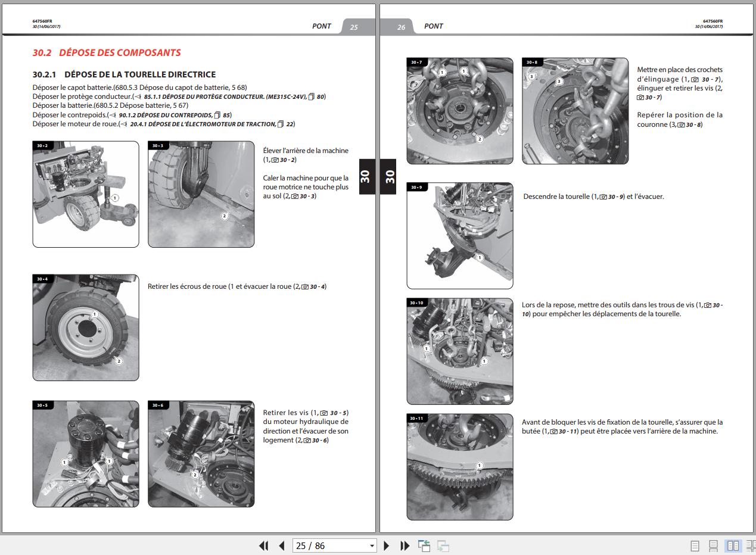The height and width of the screenshot is (555, 756).
Task: Click the photo 30-2 of lifted machine
Action: pyautogui.click(x=86, y=194)
